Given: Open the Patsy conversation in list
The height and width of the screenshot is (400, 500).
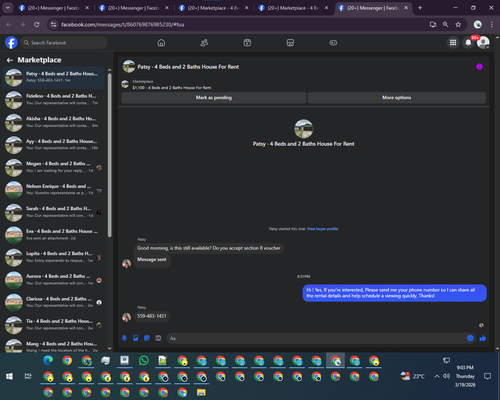Looking at the screenshot, I should [x=53, y=77].
